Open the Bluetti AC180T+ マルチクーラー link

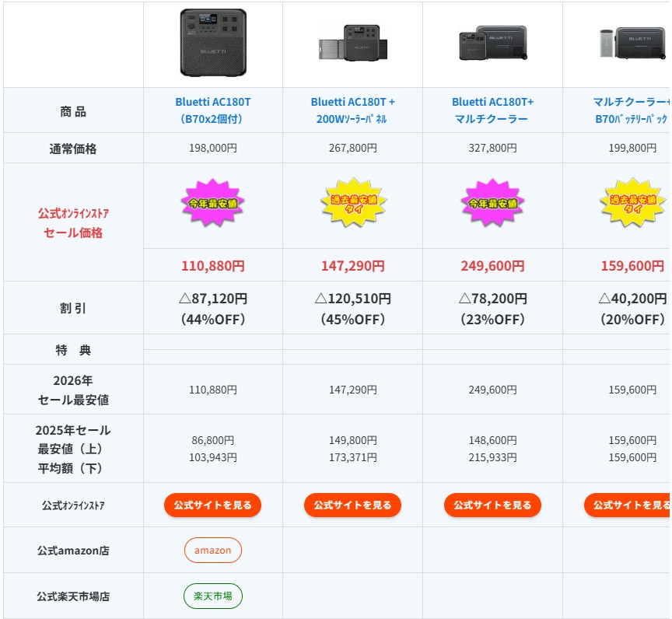pos(492,110)
